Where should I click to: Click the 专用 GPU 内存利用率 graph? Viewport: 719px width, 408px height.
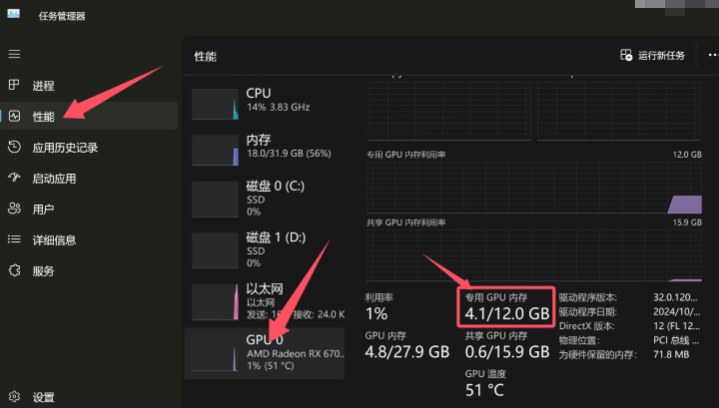[535, 187]
